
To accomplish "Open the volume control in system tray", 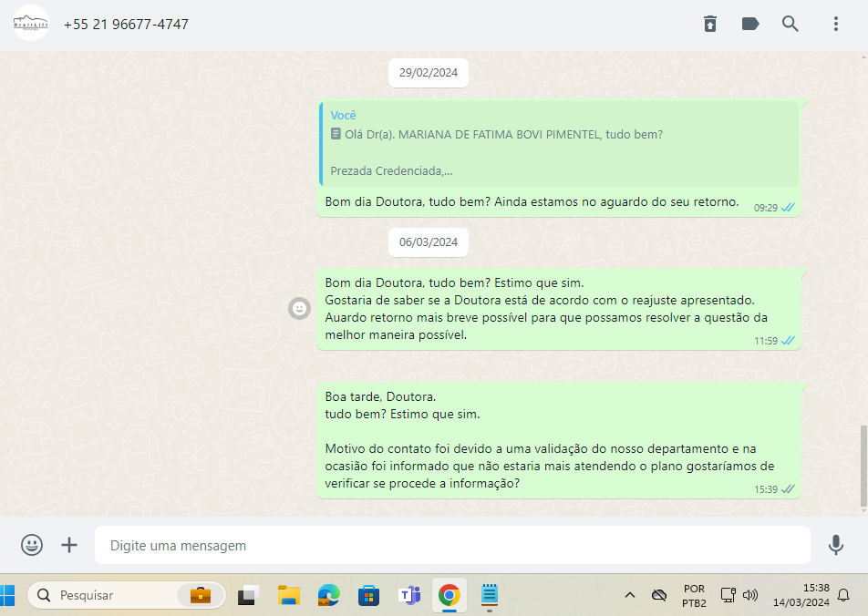I will pyautogui.click(x=750, y=596).
